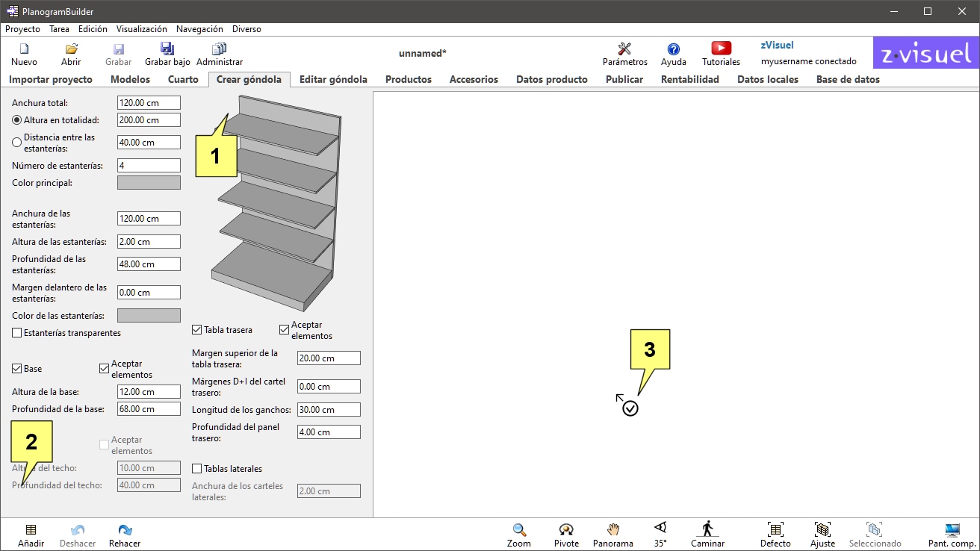Enable Estanterías transparentes checkbox

click(17, 333)
